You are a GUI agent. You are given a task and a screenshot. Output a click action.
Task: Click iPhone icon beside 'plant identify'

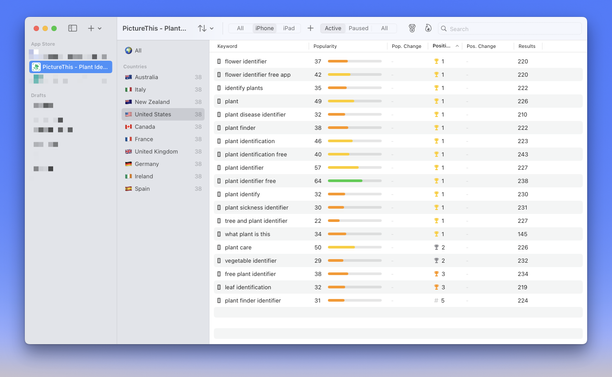coord(219,194)
